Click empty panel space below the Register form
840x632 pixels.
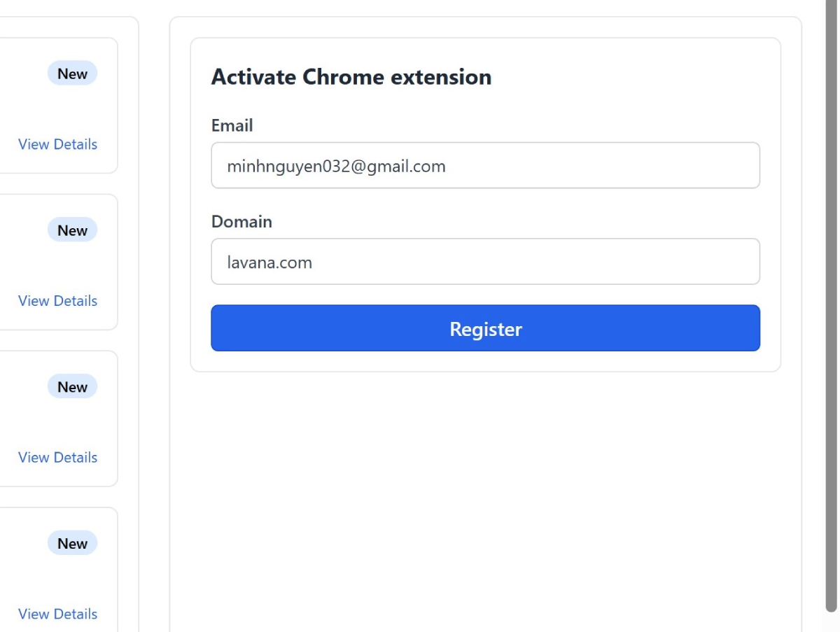pyautogui.click(x=485, y=490)
